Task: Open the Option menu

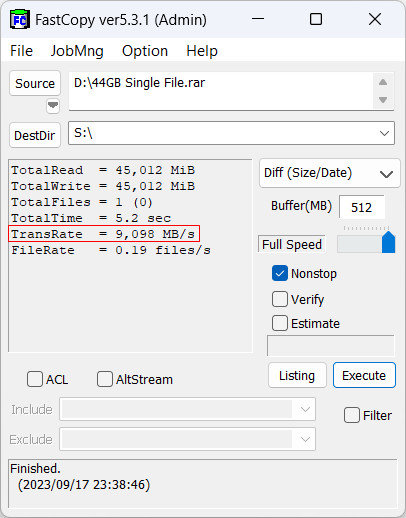Action: pos(145,51)
